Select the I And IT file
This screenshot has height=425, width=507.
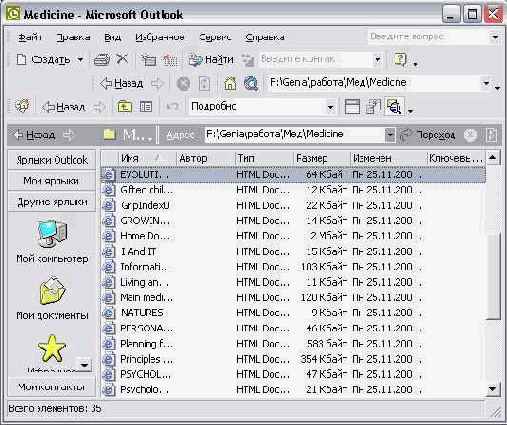point(138,252)
